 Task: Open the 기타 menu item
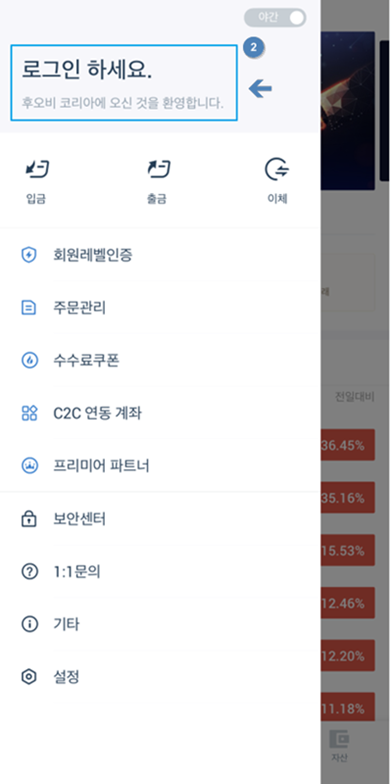click(x=160, y=624)
